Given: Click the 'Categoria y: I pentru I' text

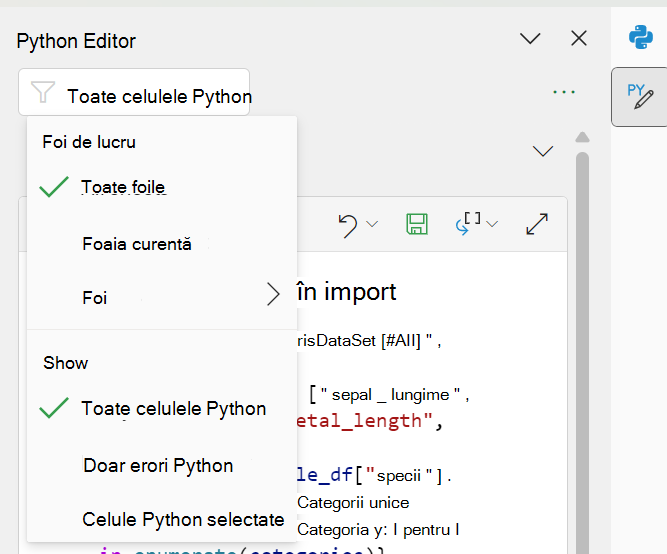Looking at the screenshot, I should (x=378, y=530).
